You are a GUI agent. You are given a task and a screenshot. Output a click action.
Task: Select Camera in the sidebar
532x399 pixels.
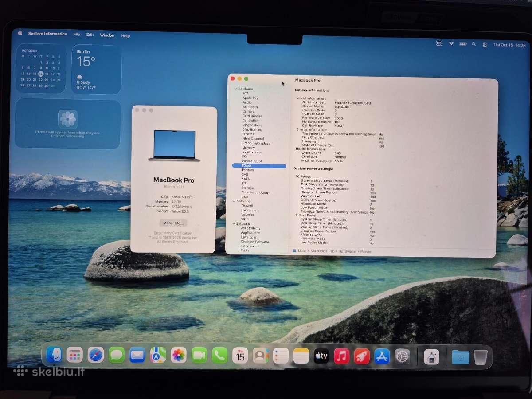(249, 111)
